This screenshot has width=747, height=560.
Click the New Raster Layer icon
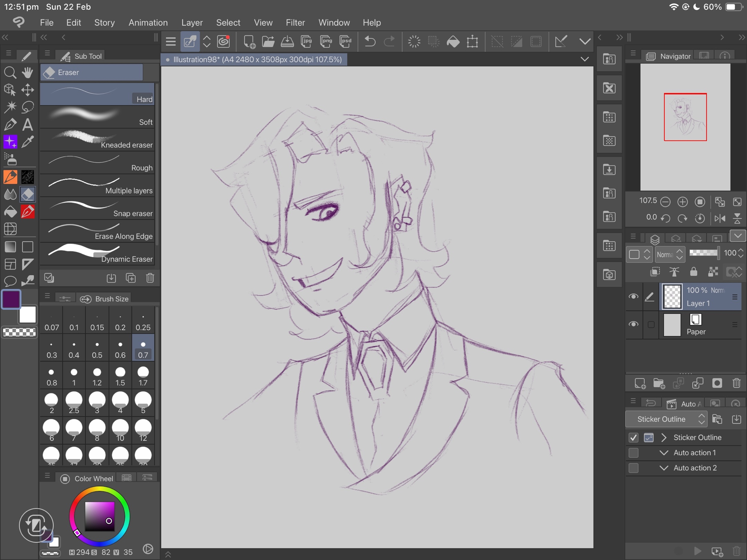coord(640,383)
